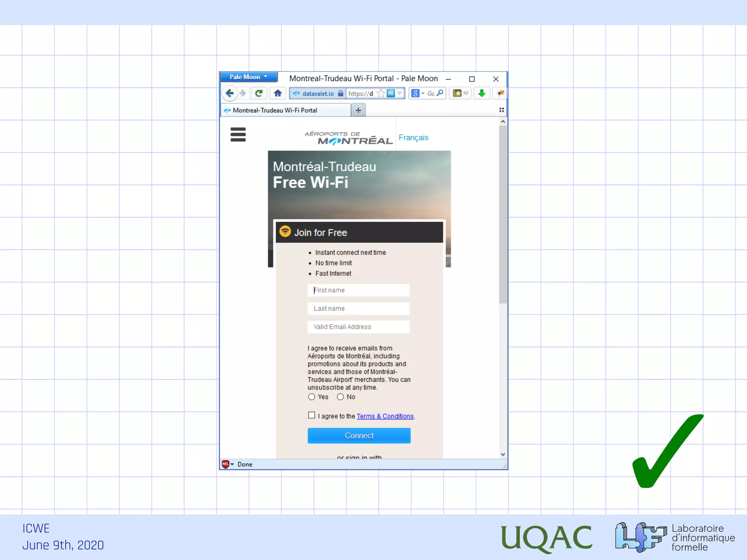This screenshot has height=560, width=747.
Task: Check the agree to Terms & Conditions box
Action: point(311,415)
